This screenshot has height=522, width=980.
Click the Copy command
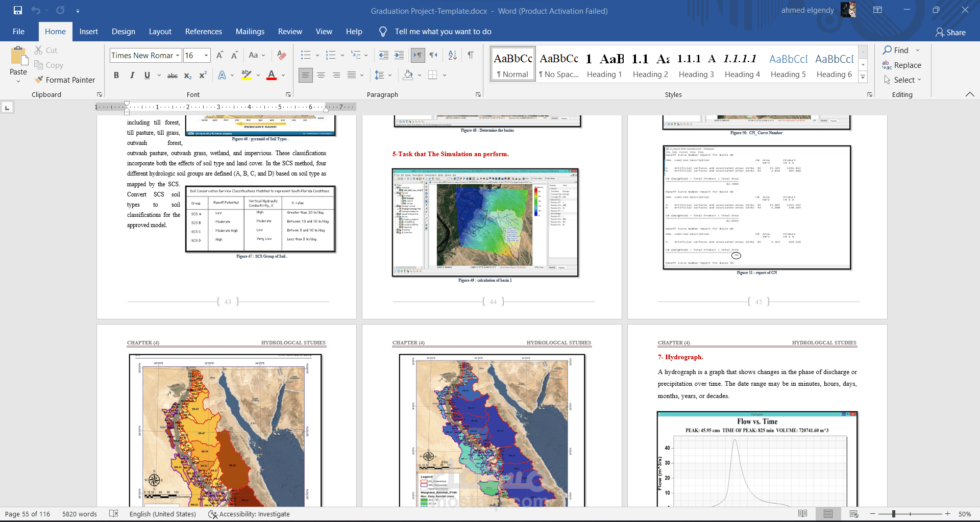pos(49,65)
